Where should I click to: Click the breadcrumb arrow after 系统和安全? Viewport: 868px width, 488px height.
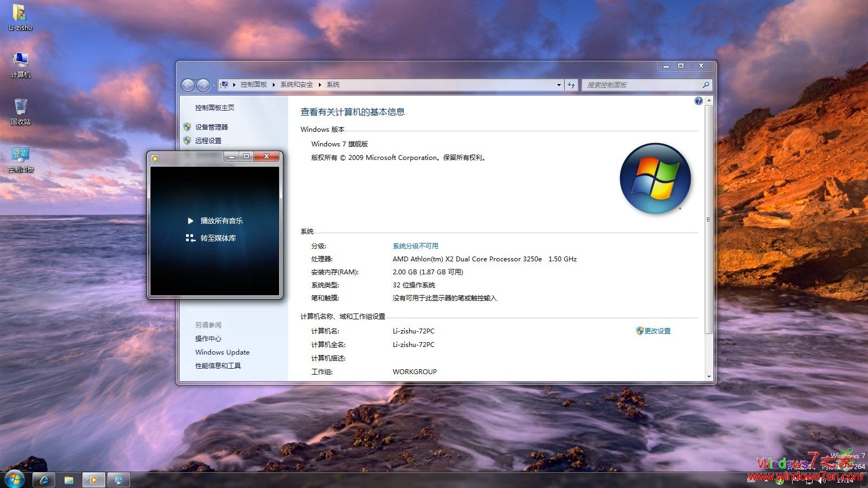320,85
